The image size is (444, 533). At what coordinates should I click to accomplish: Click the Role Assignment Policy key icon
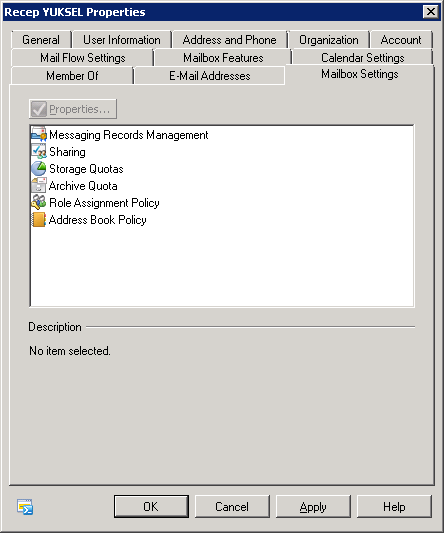[x=39, y=203]
